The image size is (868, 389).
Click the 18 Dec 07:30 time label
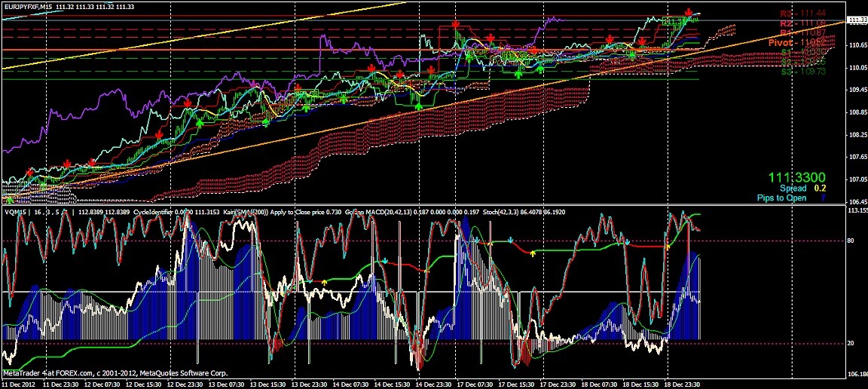(x=600, y=384)
